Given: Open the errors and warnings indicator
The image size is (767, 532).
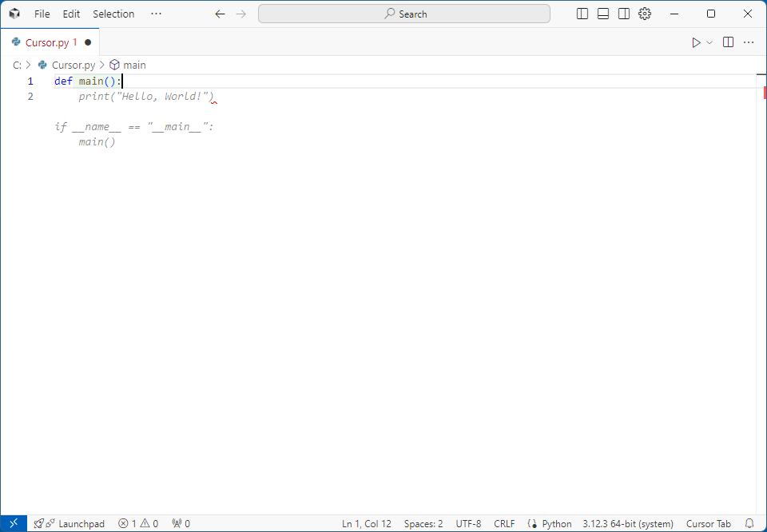Looking at the screenshot, I should pyautogui.click(x=138, y=523).
